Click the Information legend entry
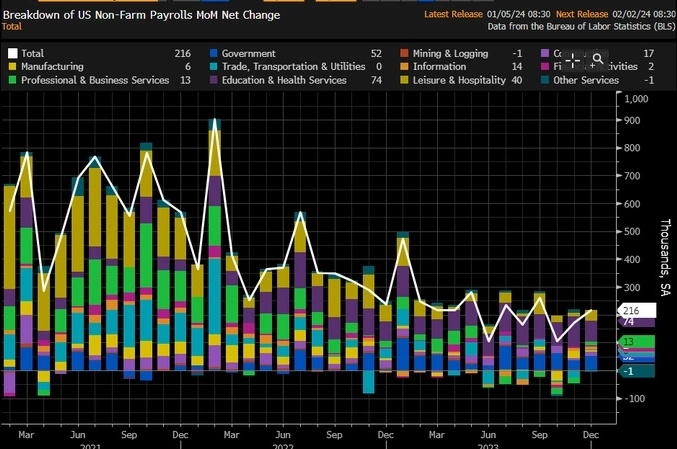Image resolution: width=677 pixels, height=449 pixels. pyautogui.click(x=441, y=66)
